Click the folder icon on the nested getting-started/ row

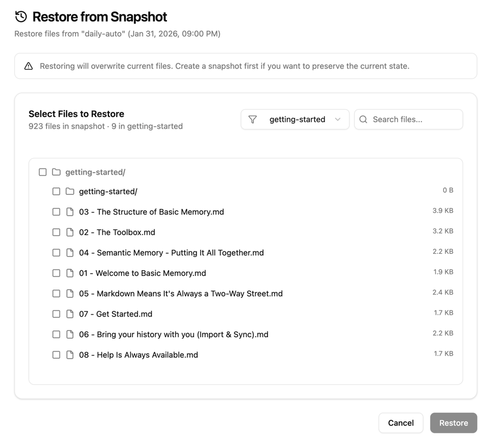(x=69, y=191)
